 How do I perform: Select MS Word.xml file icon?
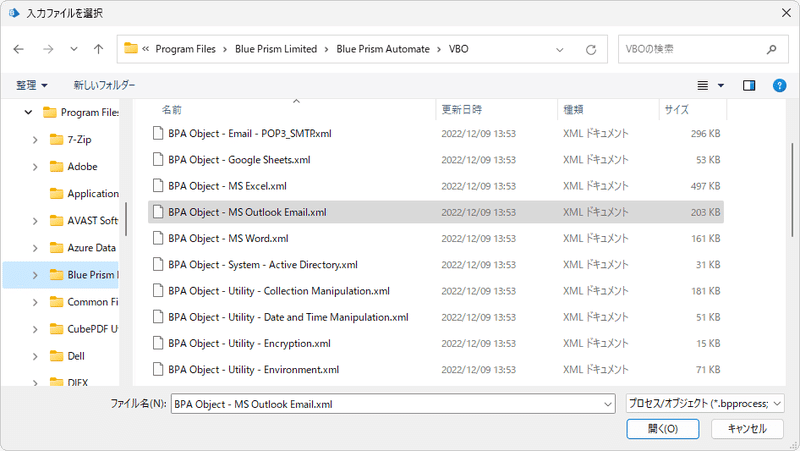158,238
